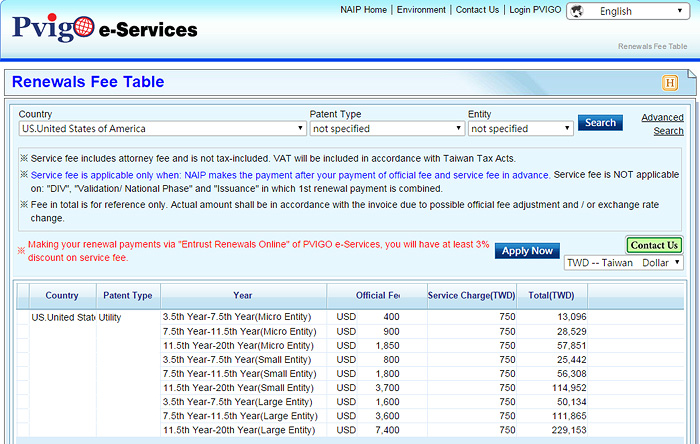Click the 'US.United Stat' country cell
This screenshot has height=444, width=700.
point(63,317)
